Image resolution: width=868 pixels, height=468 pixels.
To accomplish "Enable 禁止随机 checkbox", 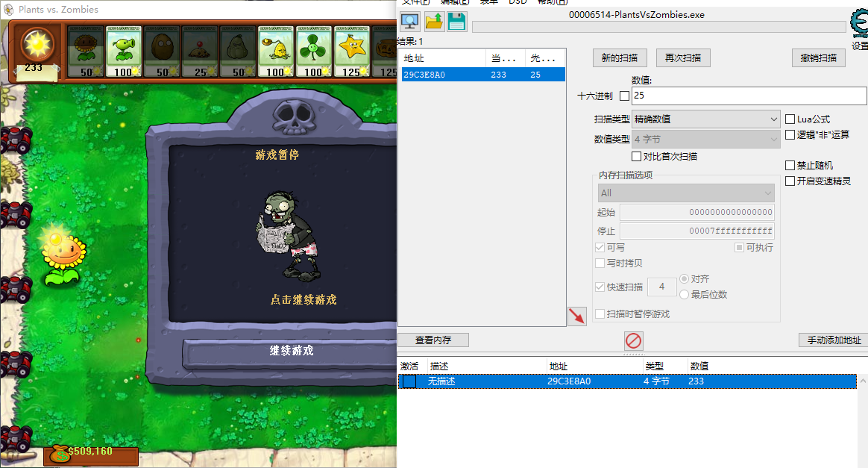I will pos(790,165).
